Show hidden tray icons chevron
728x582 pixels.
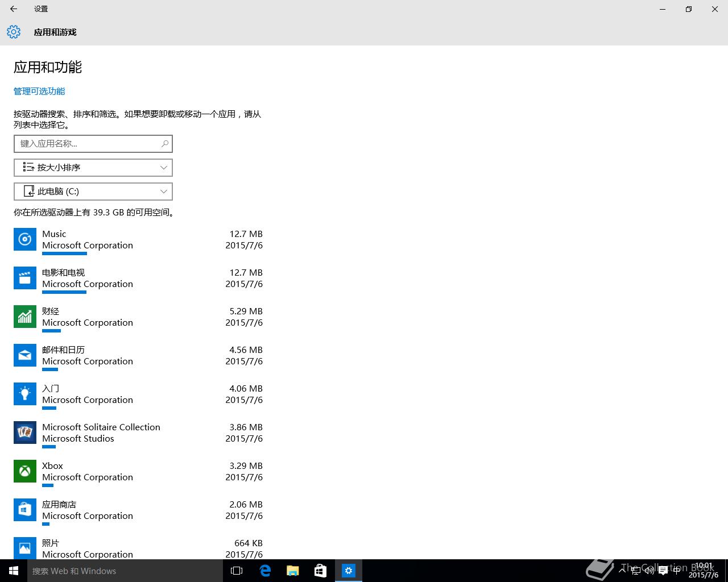pos(622,571)
